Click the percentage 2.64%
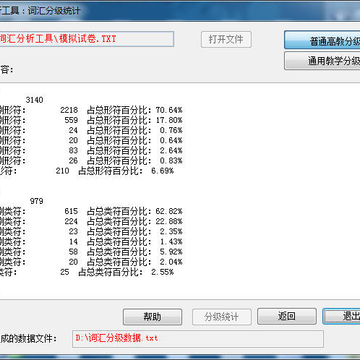Viewport: 360px width, 360px height. [x=171, y=151]
